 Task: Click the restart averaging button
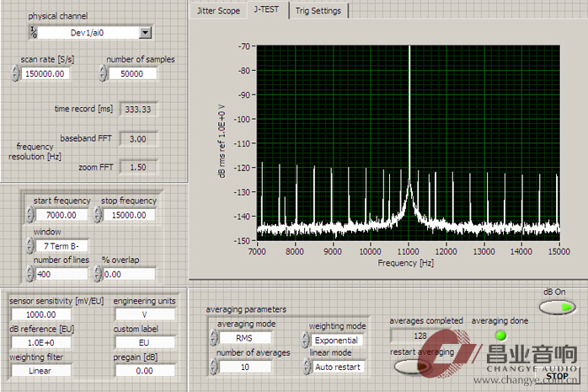click(x=412, y=366)
